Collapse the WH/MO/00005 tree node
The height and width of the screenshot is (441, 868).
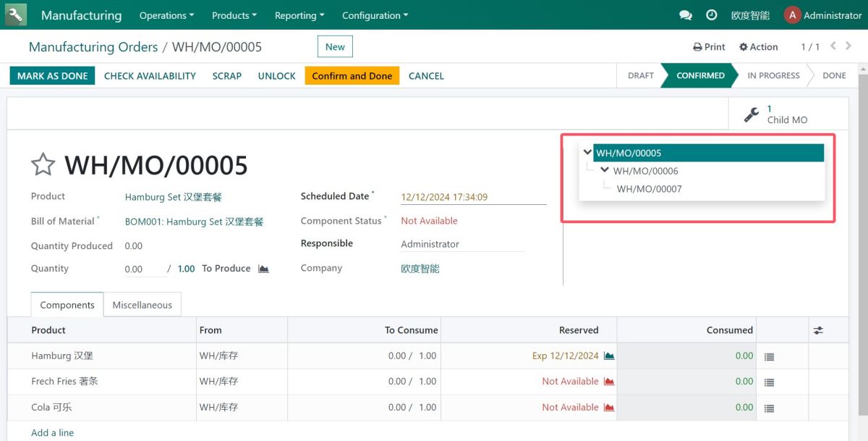587,153
